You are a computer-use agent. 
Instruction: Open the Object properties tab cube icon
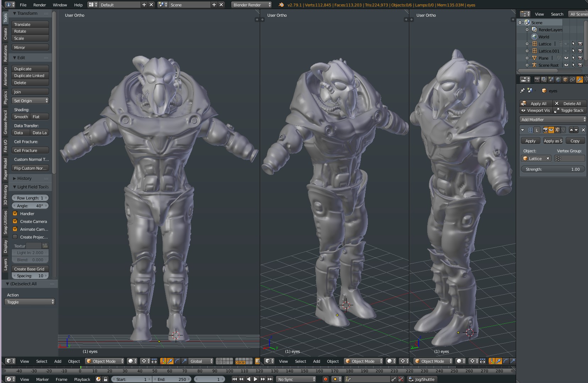pos(565,80)
